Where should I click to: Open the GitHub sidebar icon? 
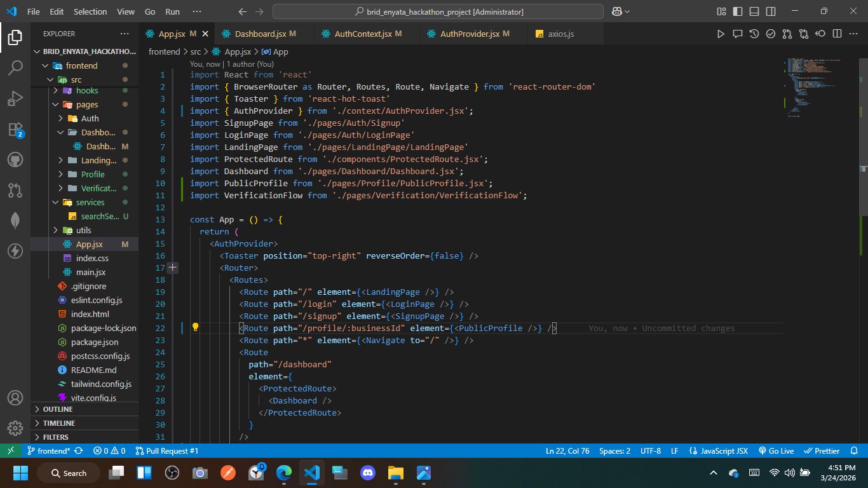coord(15,159)
